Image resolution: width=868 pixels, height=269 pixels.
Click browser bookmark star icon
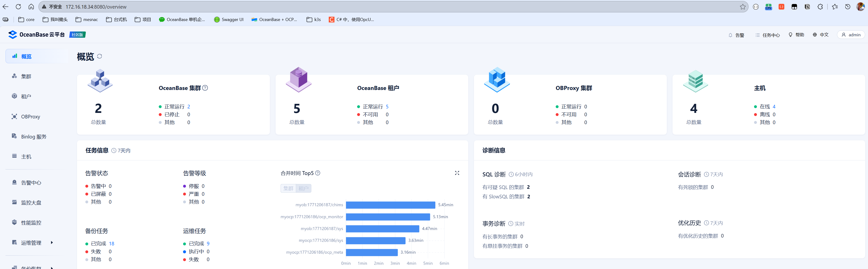743,7
